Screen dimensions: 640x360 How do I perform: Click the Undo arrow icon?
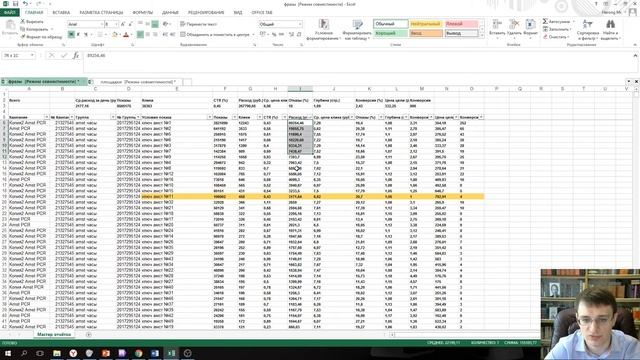point(25,4)
